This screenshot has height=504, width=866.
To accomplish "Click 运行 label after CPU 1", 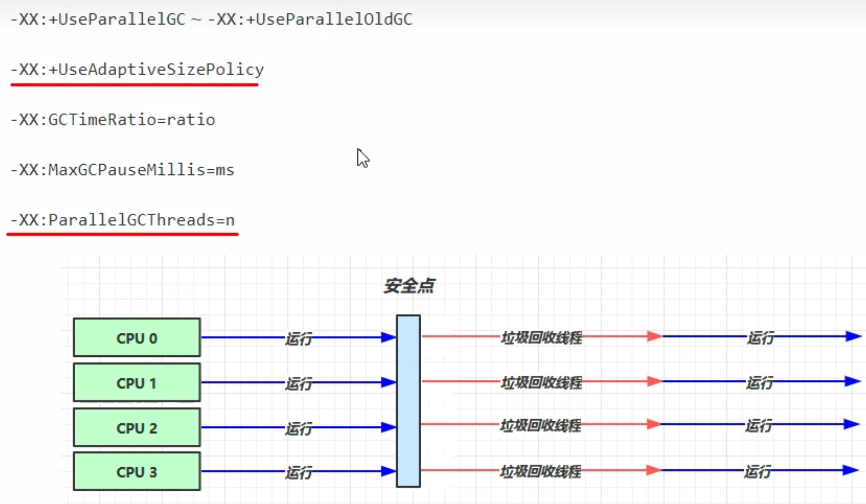I will [299, 384].
